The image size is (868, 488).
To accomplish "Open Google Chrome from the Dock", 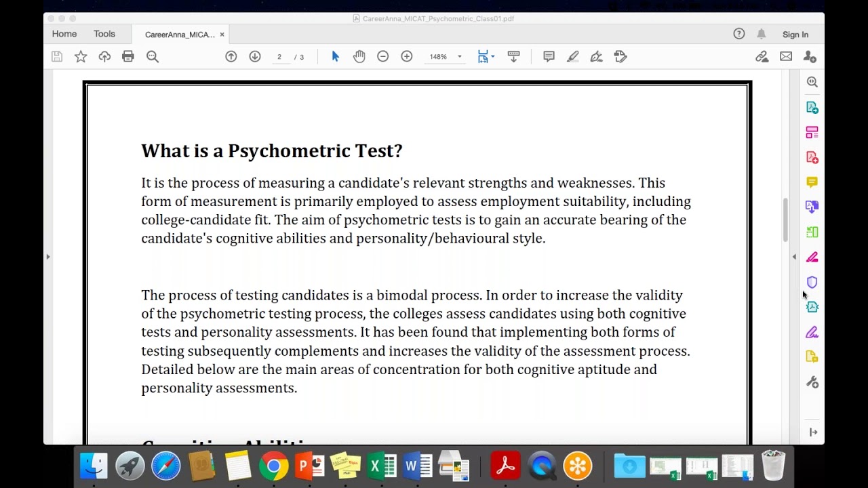I will click(x=273, y=466).
